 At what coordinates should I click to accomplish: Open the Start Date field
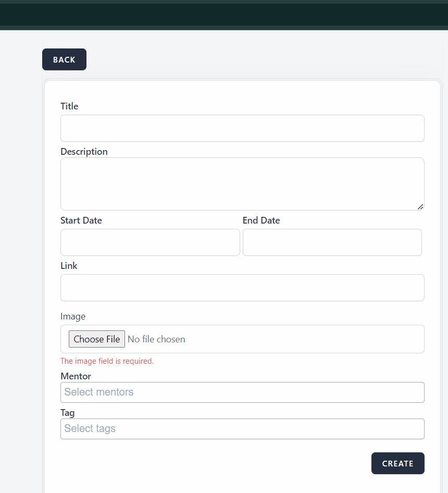pyautogui.click(x=150, y=242)
